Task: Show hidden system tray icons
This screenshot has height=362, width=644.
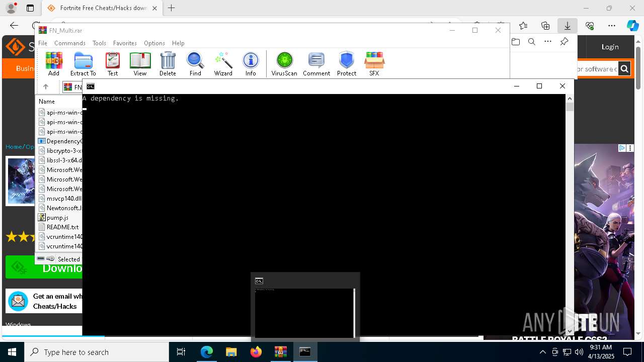Action: click(x=542, y=352)
